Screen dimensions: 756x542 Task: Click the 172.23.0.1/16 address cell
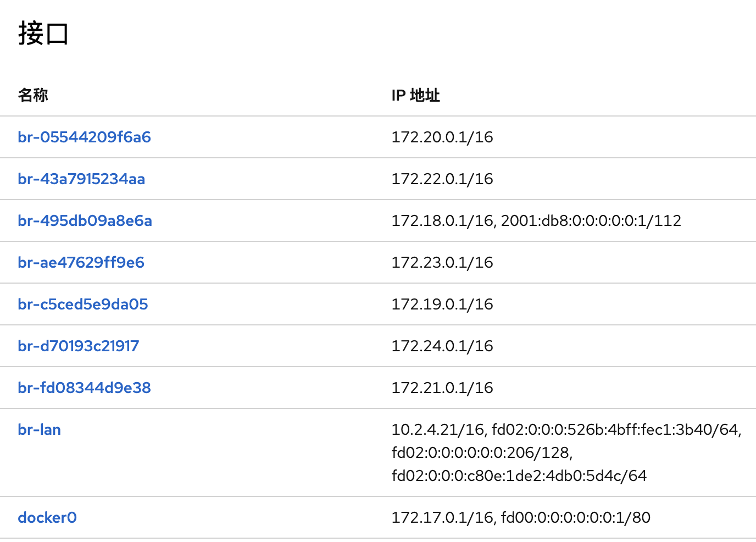(x=442, y=262)
